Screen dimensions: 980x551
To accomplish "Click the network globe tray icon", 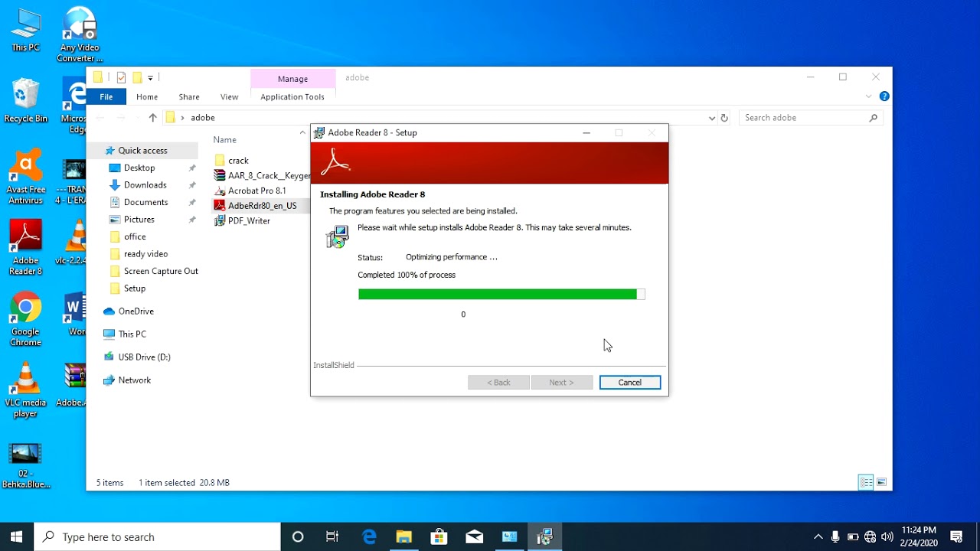I will click(x=871, y=536).
